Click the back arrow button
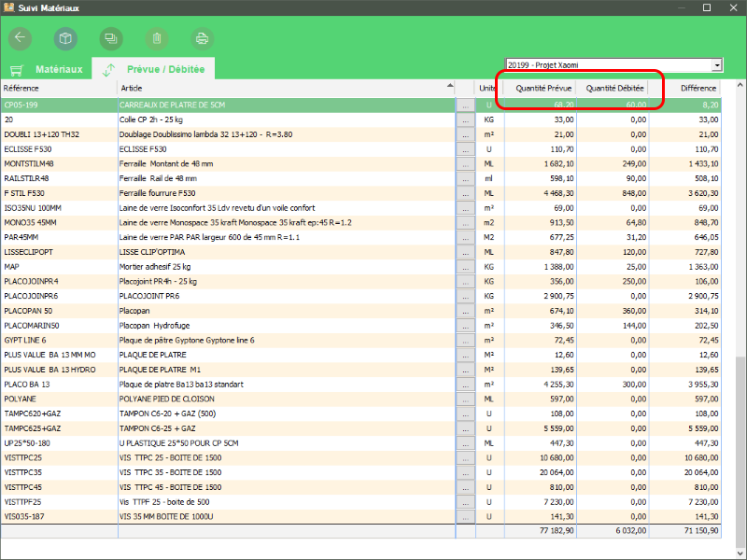The width and height of the screenshot is (747, 560). click(x=20, y=38)
